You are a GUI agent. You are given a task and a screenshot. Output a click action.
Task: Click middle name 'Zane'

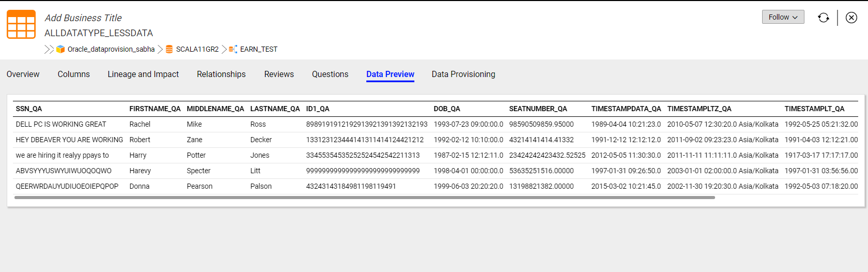194,140
